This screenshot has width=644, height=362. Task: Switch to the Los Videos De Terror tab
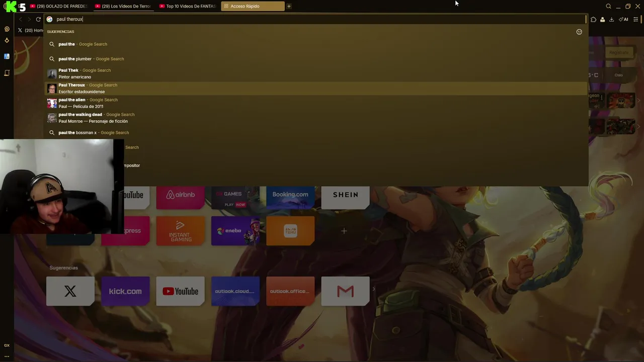pyautogui.click(x=123, y=6)
